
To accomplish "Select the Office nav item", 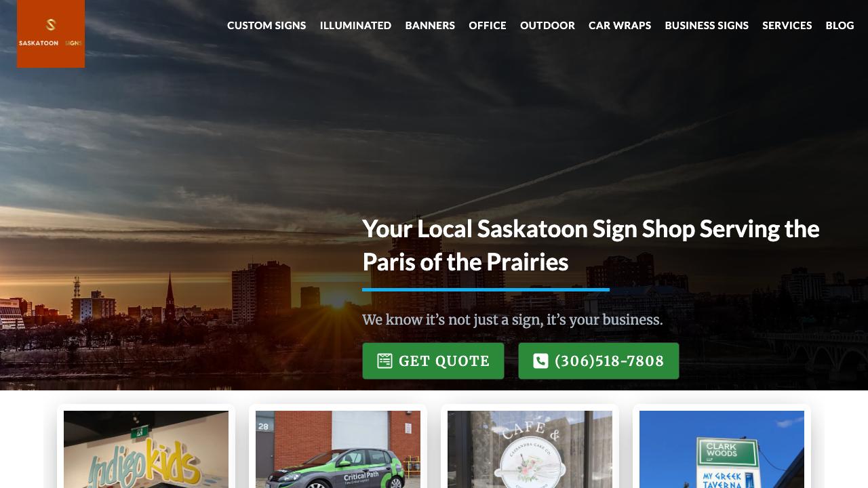I will [x=488, y=25].
